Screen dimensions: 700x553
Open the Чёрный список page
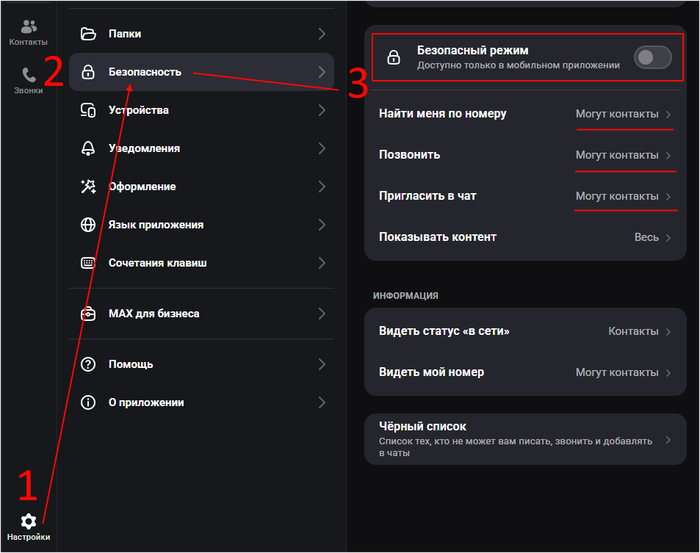(525, 439)
